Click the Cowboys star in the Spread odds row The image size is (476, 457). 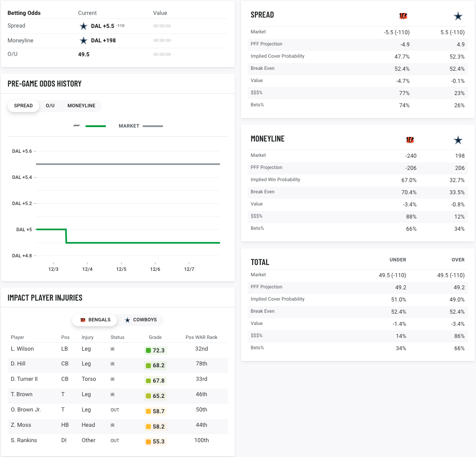point(83,26)
